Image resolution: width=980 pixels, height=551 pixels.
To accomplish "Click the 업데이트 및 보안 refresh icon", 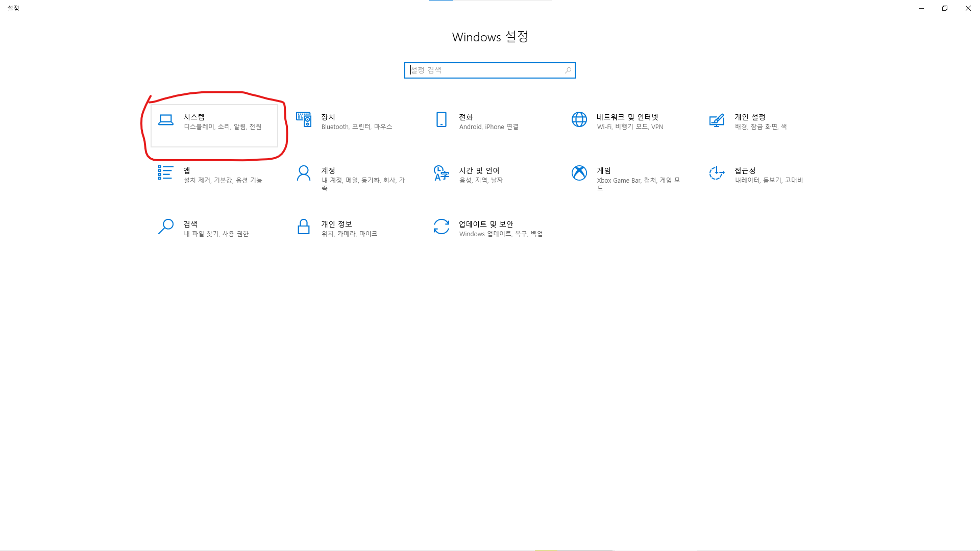I will pos(442,227).
